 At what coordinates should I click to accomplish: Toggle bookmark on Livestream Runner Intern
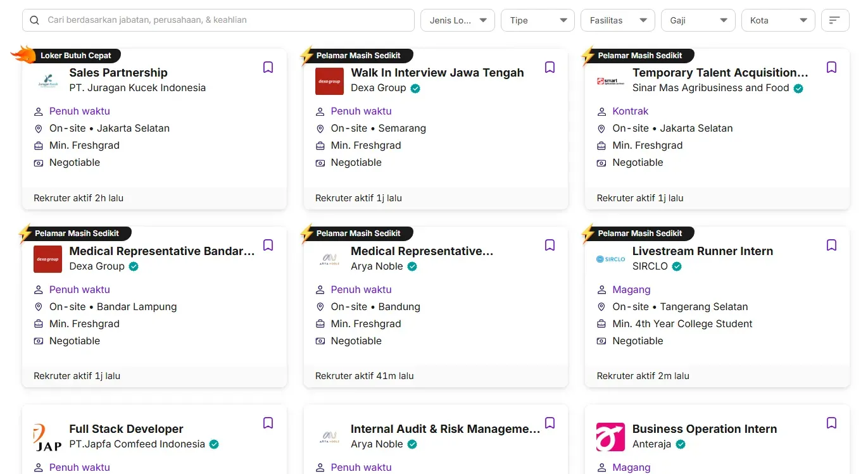[x=831, y=246]
